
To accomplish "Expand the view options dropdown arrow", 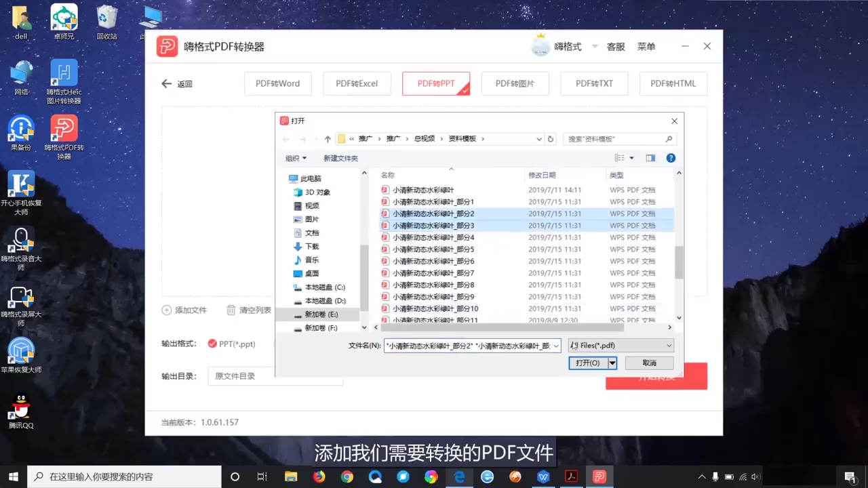I will (632, 158).
